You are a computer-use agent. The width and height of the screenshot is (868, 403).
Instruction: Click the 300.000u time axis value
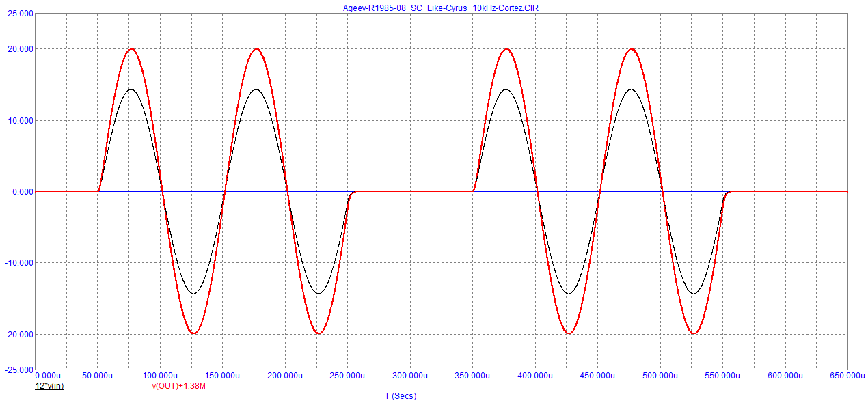[x=409, y=376]
